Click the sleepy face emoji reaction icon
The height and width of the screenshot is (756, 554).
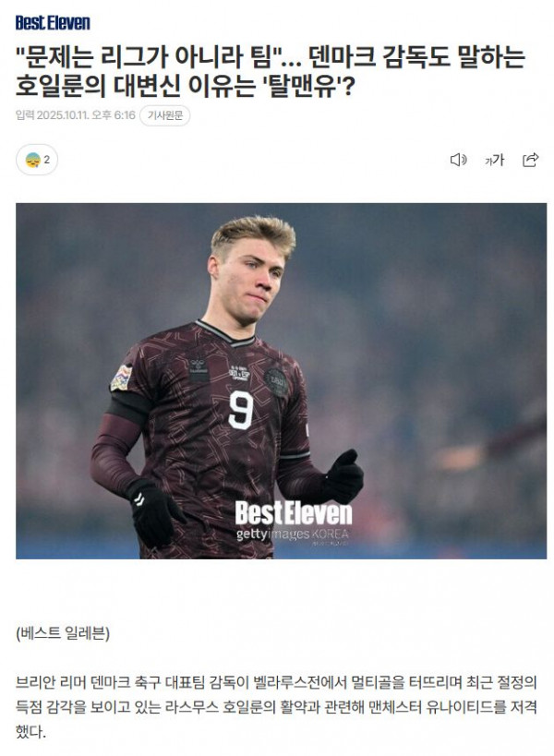[33, 160]
